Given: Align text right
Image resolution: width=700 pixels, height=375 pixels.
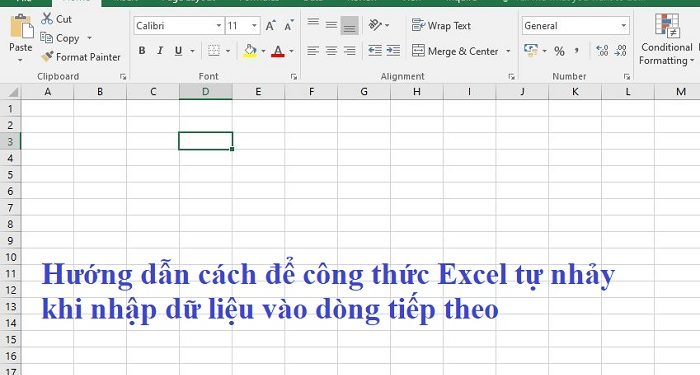Looking at the screenshot, I should coord(350,51).
